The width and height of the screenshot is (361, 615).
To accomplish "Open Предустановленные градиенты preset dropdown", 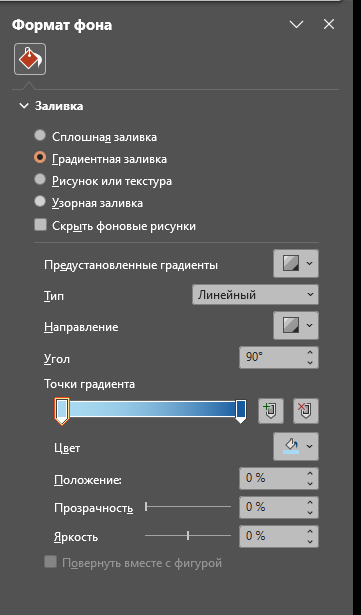I will click(296, 263).
